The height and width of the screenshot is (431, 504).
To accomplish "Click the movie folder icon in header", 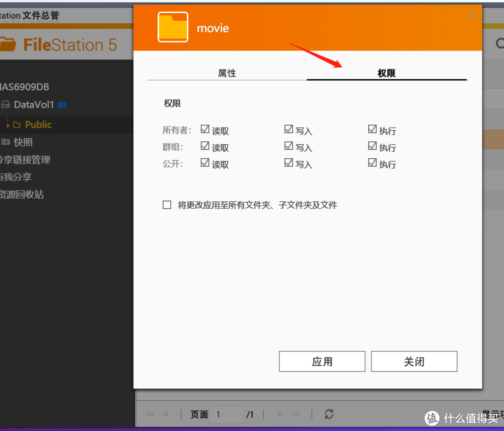I will point(173,28).
